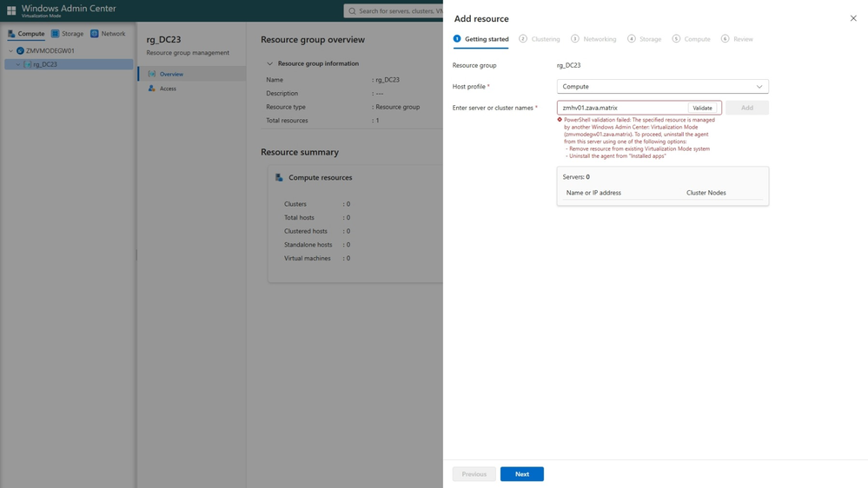Select the Networking step
The width and height of the screenshot is (868, 488).
[x=593, y=39]
